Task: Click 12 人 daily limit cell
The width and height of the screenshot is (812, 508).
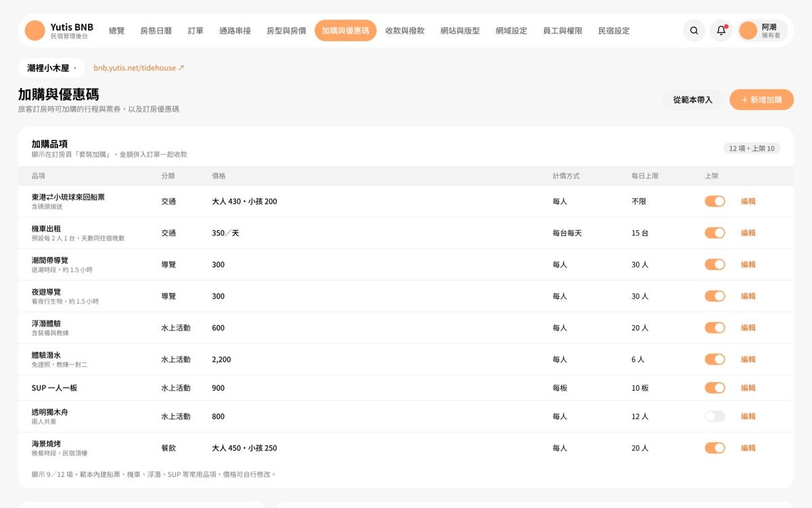Action: (640, 417)
